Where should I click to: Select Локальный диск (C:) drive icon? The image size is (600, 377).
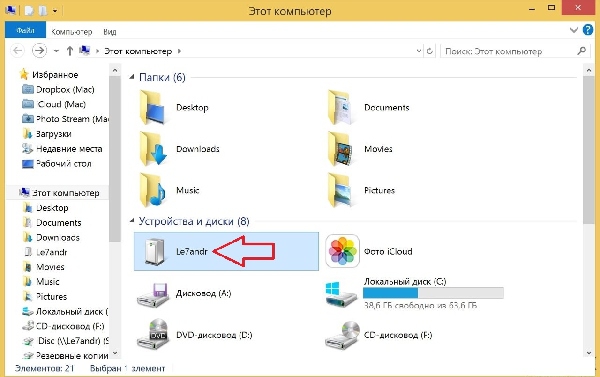pos(341,294)
